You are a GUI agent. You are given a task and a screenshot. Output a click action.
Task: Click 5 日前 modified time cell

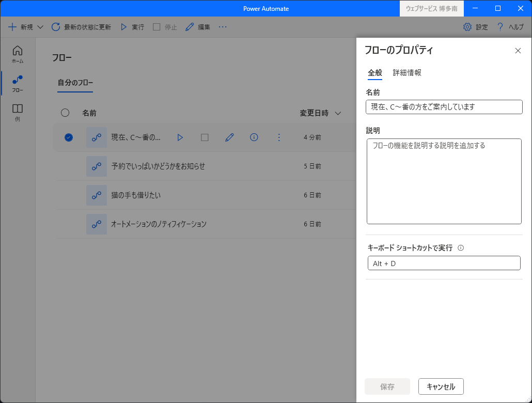[x=312, y=166]
